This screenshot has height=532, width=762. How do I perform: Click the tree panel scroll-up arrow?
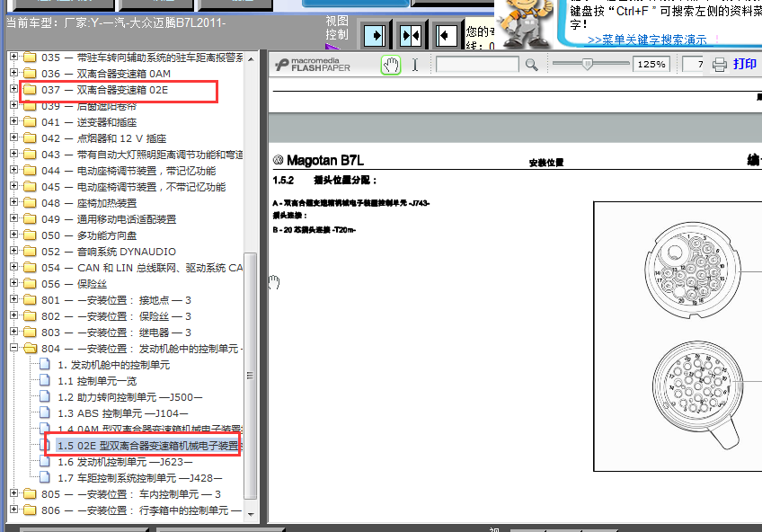[251, 59]
